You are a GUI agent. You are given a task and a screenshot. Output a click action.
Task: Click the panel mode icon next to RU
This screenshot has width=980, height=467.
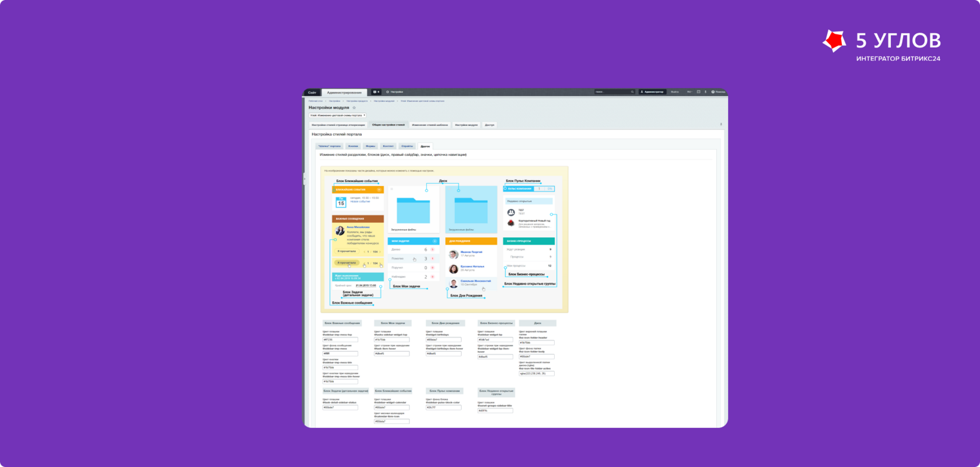[699, 92]
